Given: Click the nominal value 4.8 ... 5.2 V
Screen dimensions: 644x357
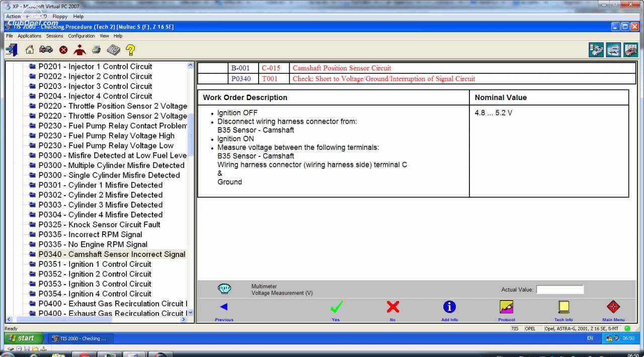Looking at the screenshot, I should 493,113.
